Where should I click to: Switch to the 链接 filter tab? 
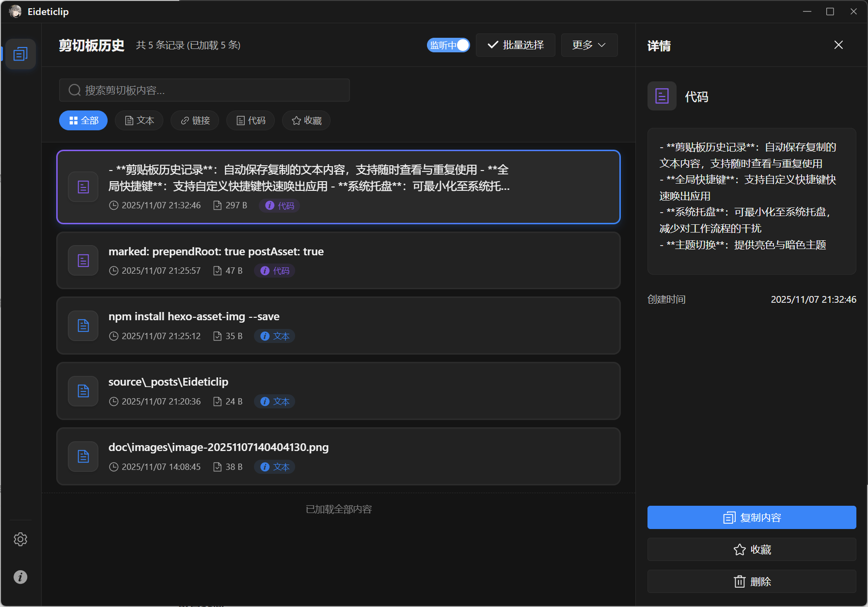coord(195,121)
